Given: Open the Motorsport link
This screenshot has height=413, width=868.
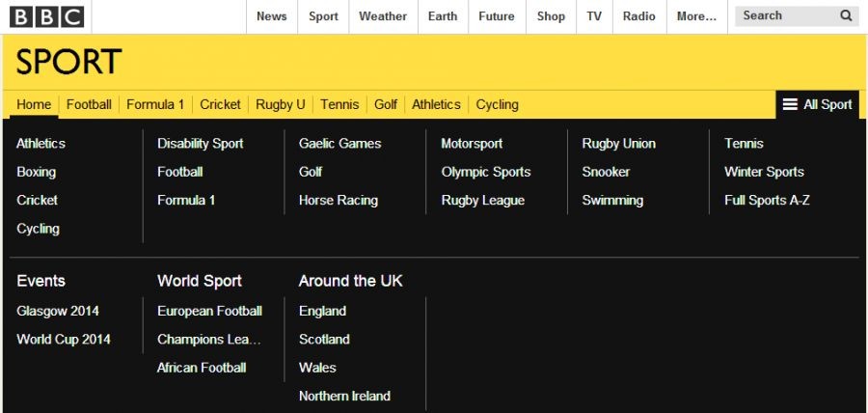Looking at the screenshot, I should (x=472, y=144).
